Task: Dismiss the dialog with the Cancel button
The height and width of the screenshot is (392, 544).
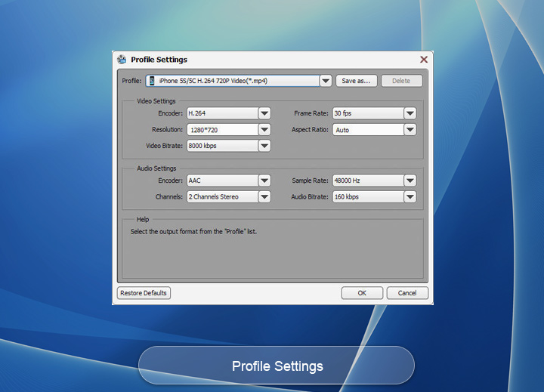Action: coord(407,293)
